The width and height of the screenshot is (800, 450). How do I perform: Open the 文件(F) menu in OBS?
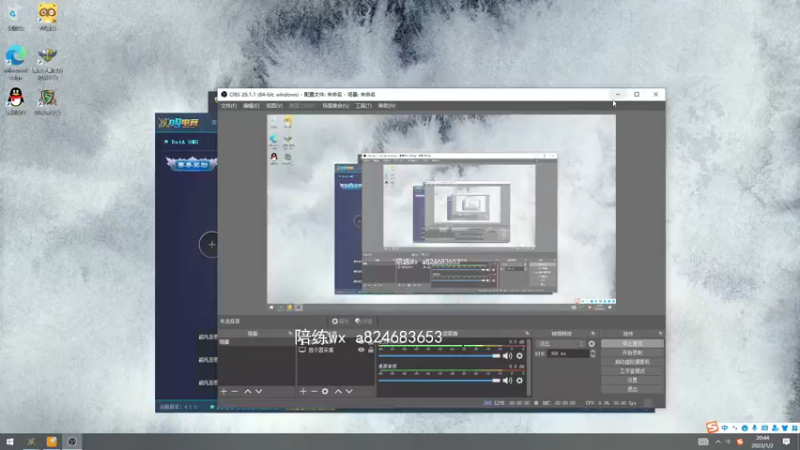click(x=229, y=106)
